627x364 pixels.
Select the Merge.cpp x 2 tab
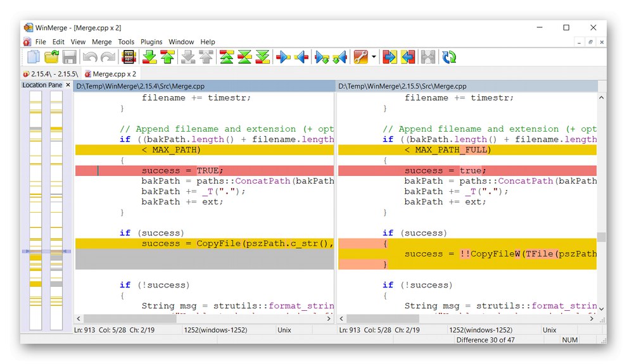click(111, 74)
